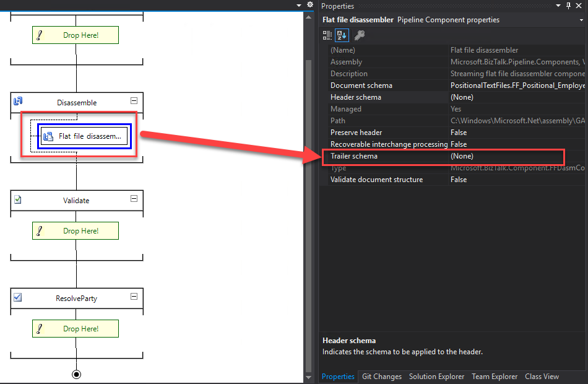Click the Validate stage icon
This screenshot has height=384, width=588.
18,199
